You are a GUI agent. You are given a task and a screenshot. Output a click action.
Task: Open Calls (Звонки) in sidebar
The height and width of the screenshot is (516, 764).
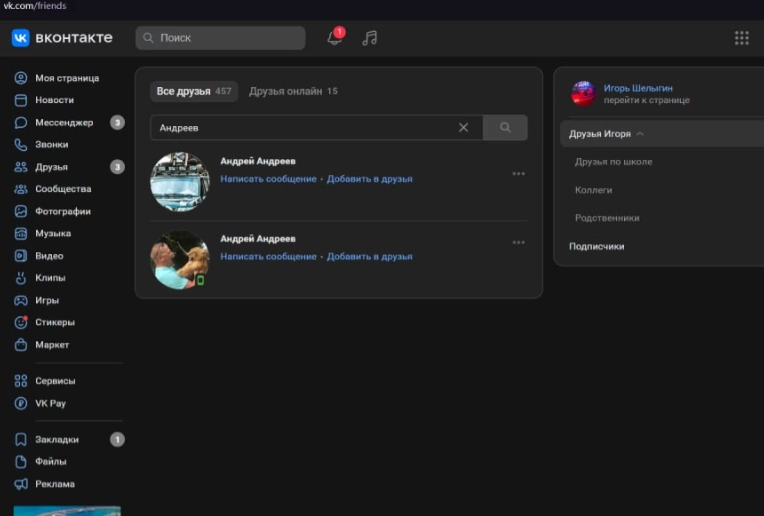pos(54,145)
